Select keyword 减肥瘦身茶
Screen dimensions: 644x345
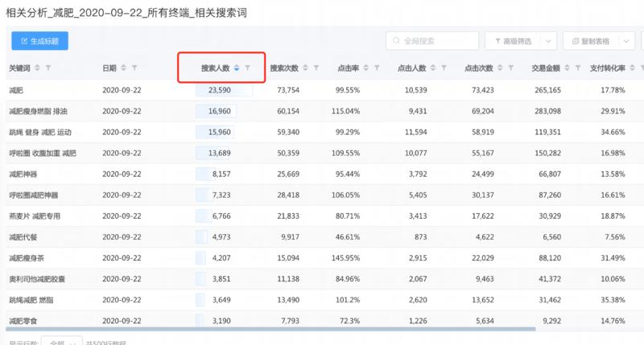click(27, 257)
